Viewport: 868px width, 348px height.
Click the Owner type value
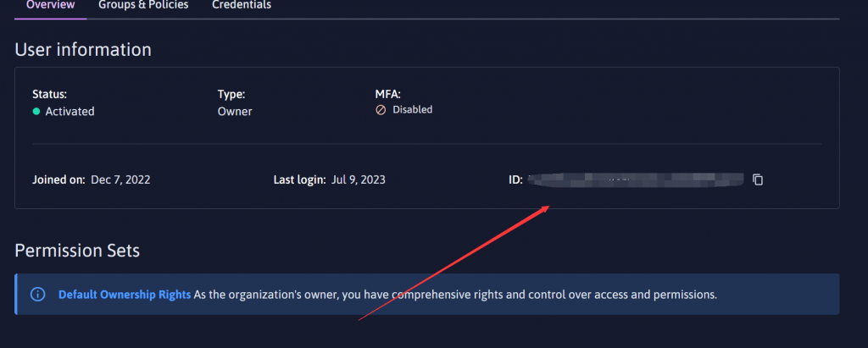[235, 111]
